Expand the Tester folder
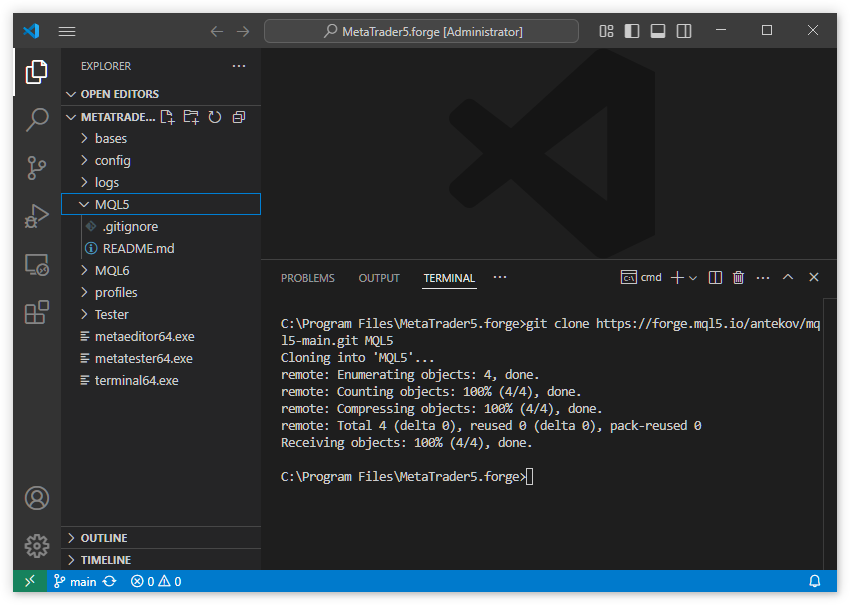 click(161, 314)
